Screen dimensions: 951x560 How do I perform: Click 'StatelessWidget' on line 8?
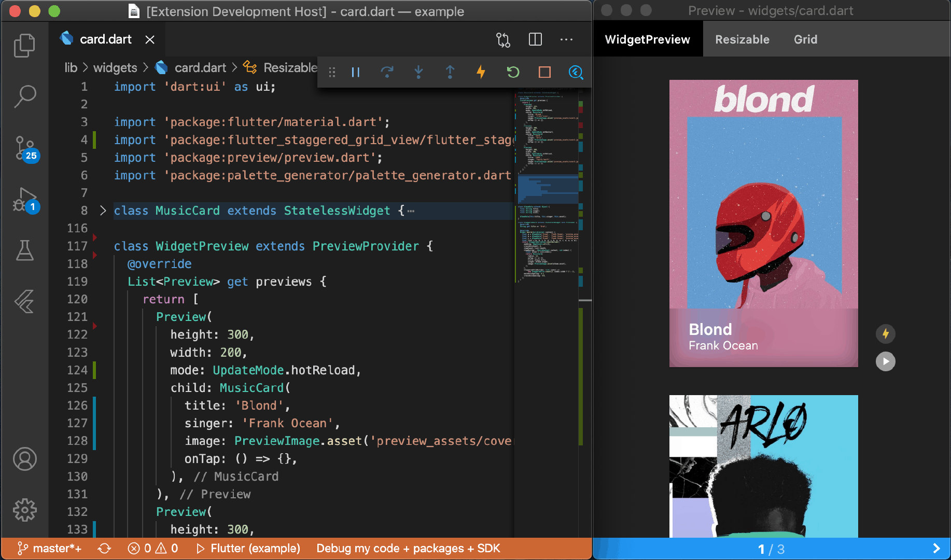pos(337,211)
